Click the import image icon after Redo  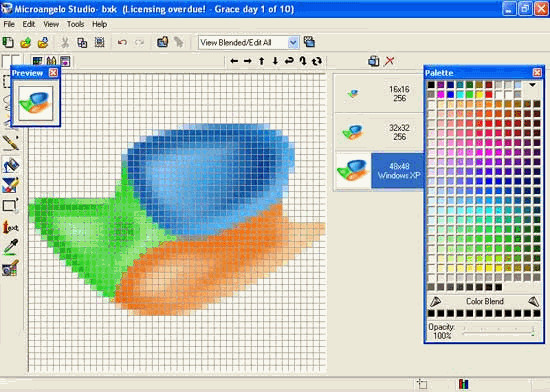point(162,42)
